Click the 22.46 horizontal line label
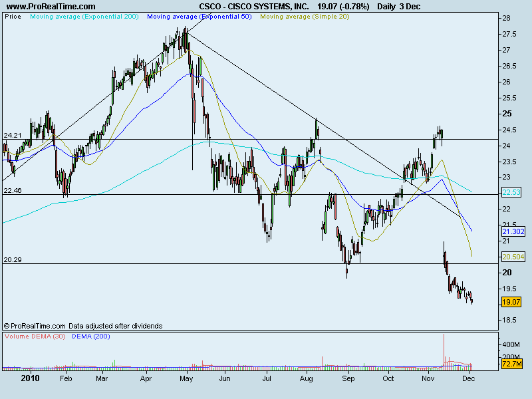This screenshot has height=399, width=532. click(x=12, y=191)
